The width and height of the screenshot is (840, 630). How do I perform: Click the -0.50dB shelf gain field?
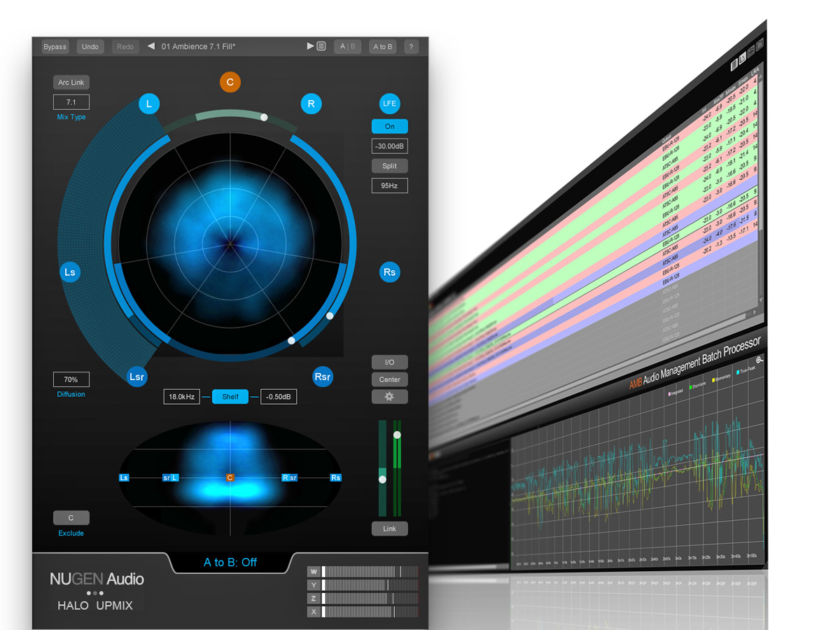(279, 397)
